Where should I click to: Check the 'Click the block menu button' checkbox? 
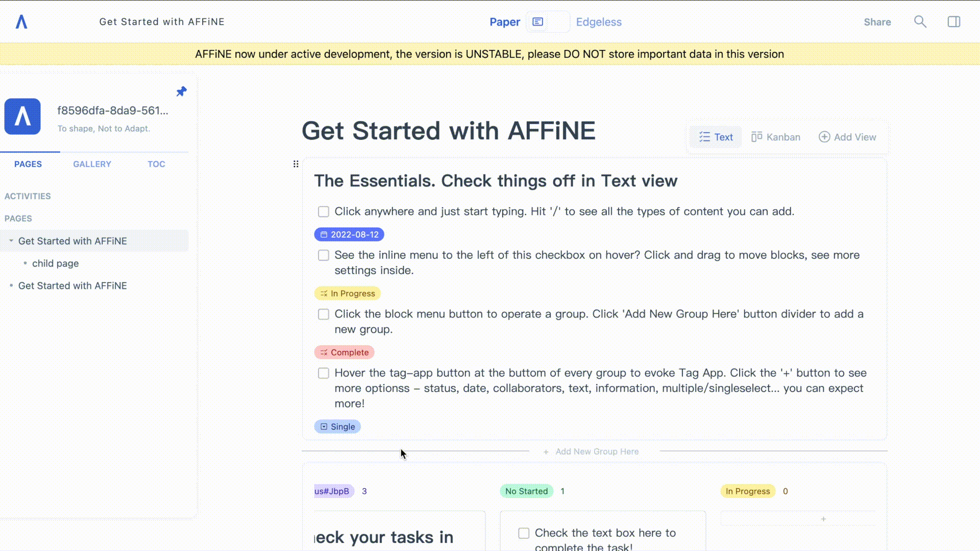pyautogui.click(x=324, y=314)
